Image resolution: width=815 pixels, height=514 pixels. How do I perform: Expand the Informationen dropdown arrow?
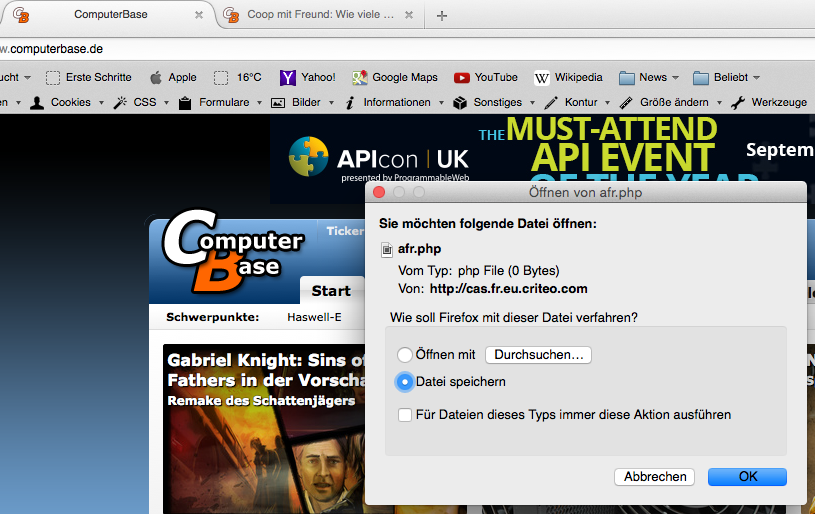441,103
